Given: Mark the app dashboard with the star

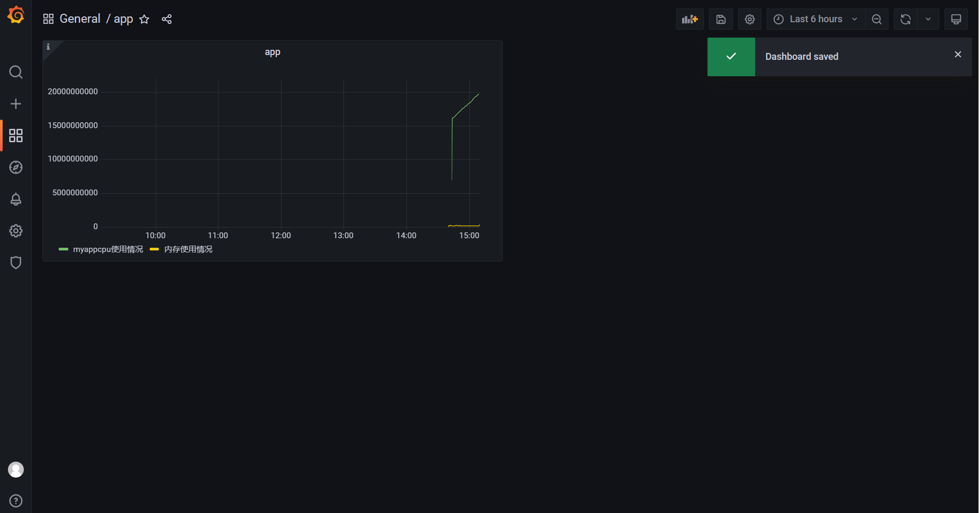Looking at the screenshot, I should coord(144,19).
